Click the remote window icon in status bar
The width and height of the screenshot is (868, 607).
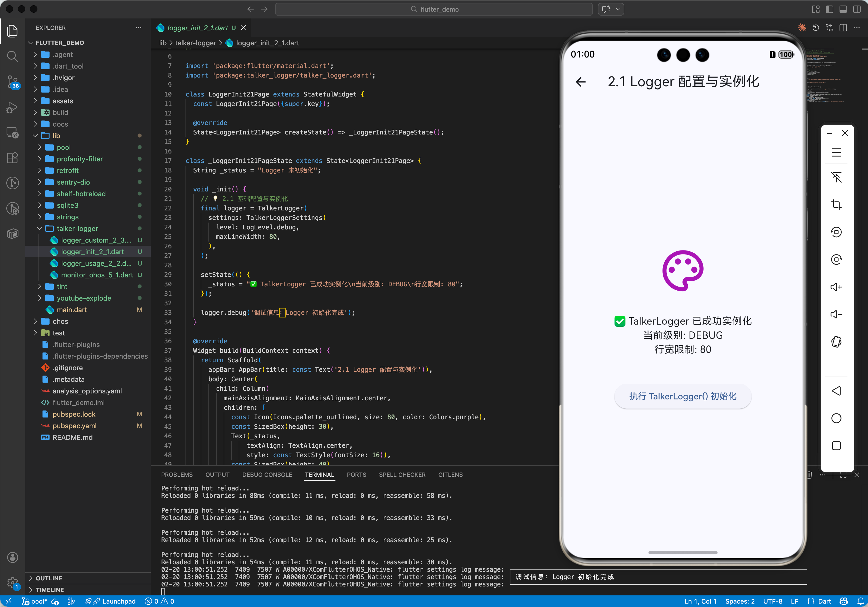pos(8,601)
